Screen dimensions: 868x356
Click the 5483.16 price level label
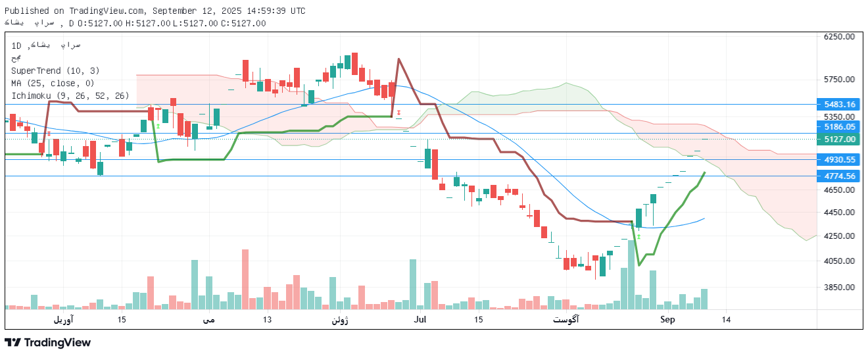point(839,105)
